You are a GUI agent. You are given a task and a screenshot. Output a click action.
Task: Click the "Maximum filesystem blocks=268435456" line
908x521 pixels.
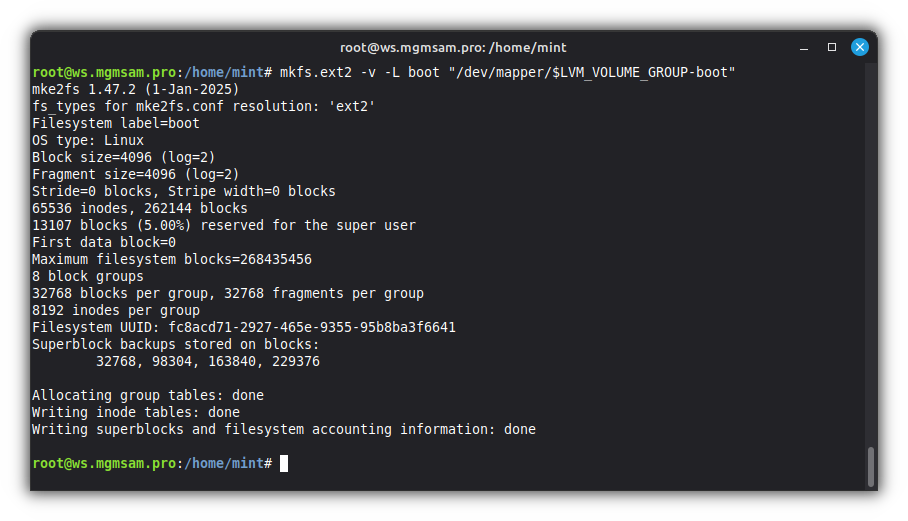tap(171, 259)
